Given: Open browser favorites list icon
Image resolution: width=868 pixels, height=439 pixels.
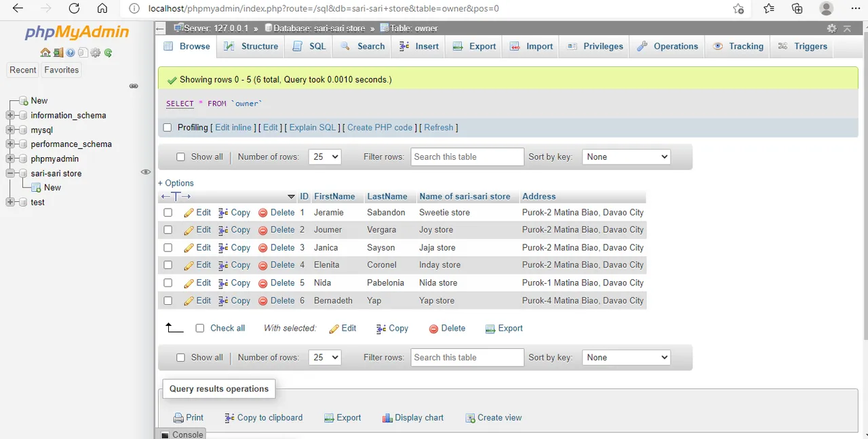Looking at the screenshot, I should click(768, 9).
